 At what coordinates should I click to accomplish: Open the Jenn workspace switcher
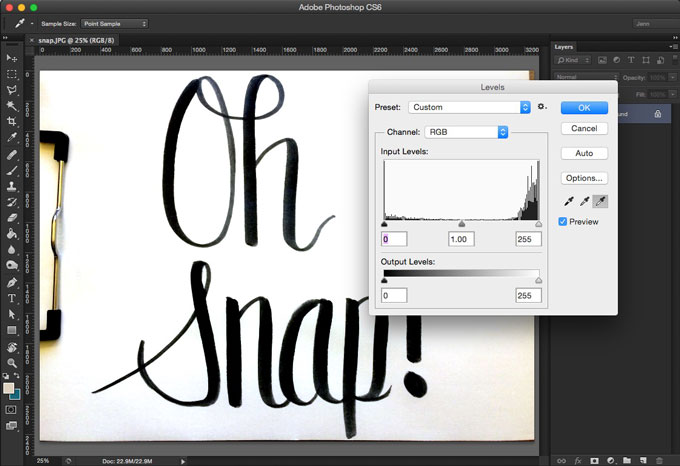pyautogui.click(x=655, y=24)
